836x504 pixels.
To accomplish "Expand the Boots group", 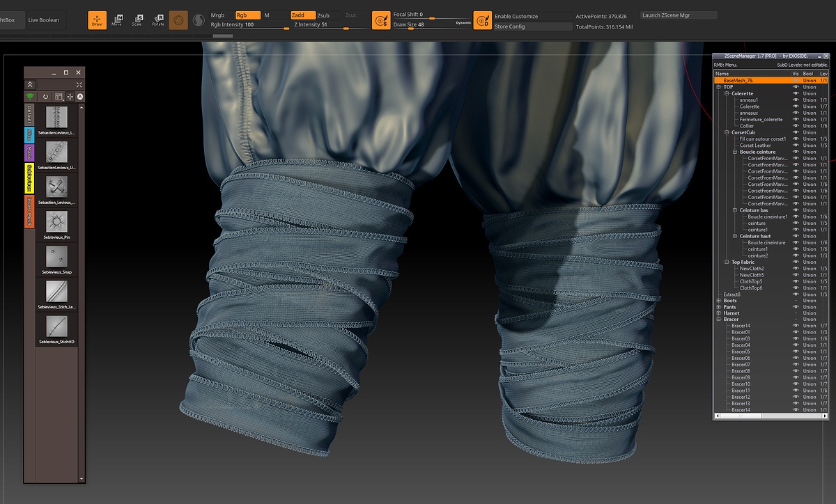I will coord(719,301).
